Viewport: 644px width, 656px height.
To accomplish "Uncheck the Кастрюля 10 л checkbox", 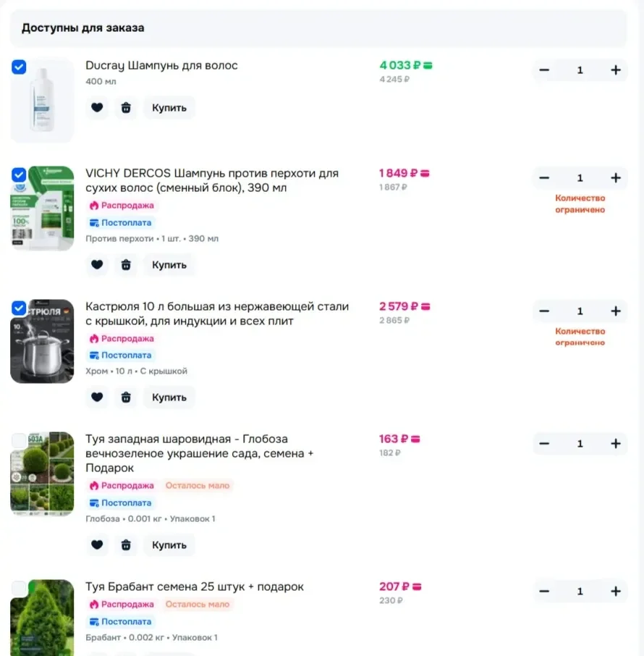I will pos(19,308).
